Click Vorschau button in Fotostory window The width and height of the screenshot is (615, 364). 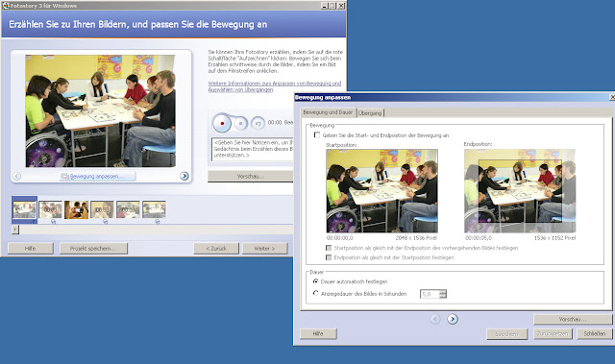[x=250, y=177]
